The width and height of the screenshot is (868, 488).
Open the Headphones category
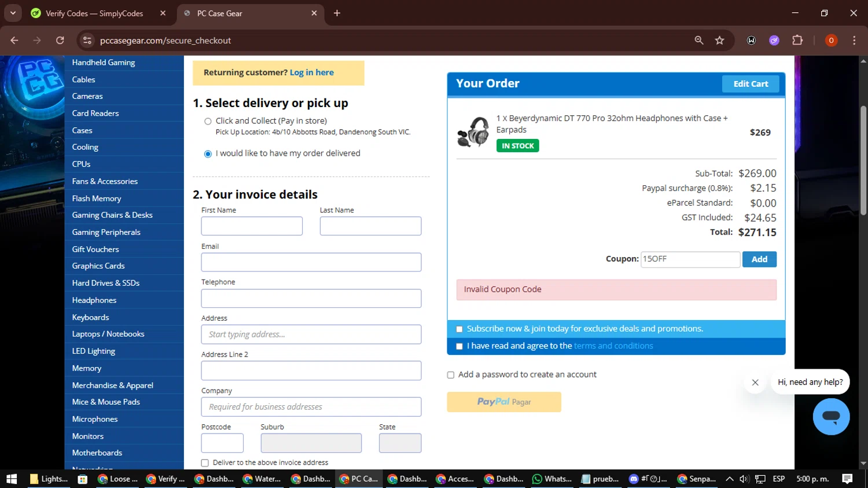click(94, 300)
